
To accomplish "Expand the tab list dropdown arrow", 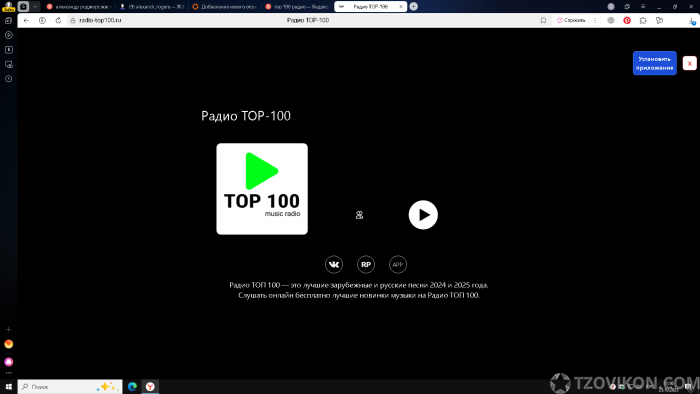I will click(35, 7).
